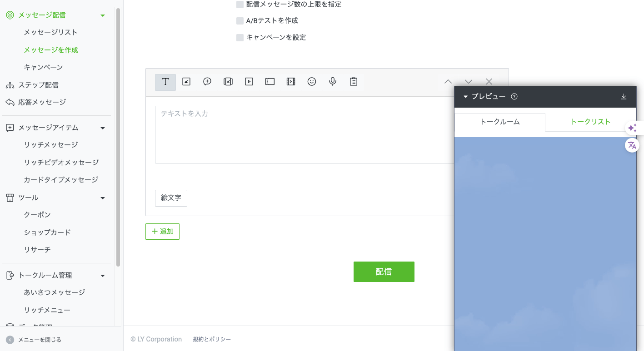Open カードタイプメッセージ sidebar item

[61, 180]
